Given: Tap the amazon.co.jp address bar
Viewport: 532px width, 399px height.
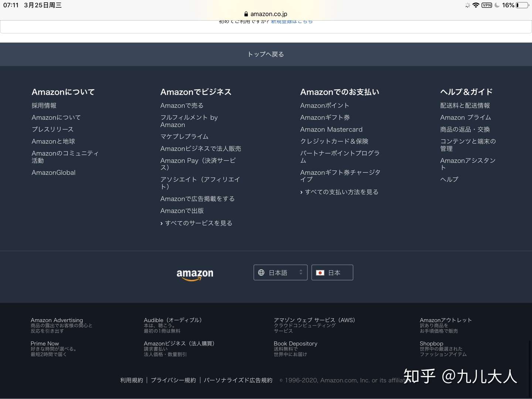Looking at the screenshot, I should 266,14.
